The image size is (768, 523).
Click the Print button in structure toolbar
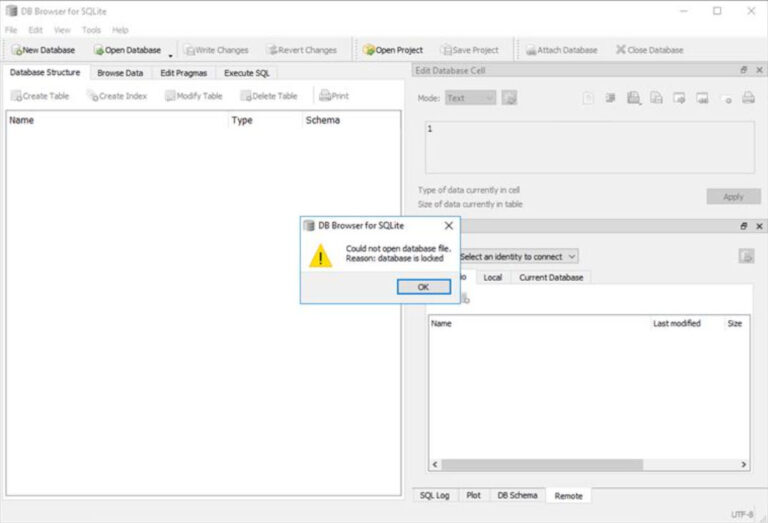pos(334,96)
